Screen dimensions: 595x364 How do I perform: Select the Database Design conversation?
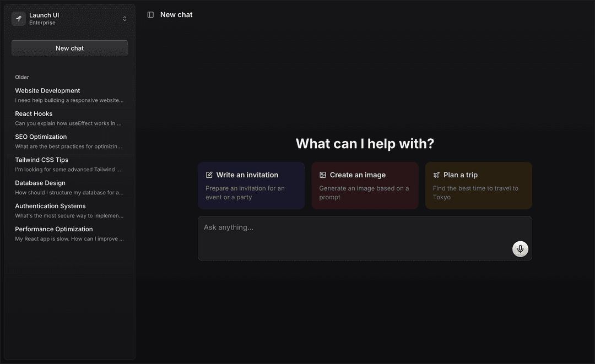click(x=69, y=187)
